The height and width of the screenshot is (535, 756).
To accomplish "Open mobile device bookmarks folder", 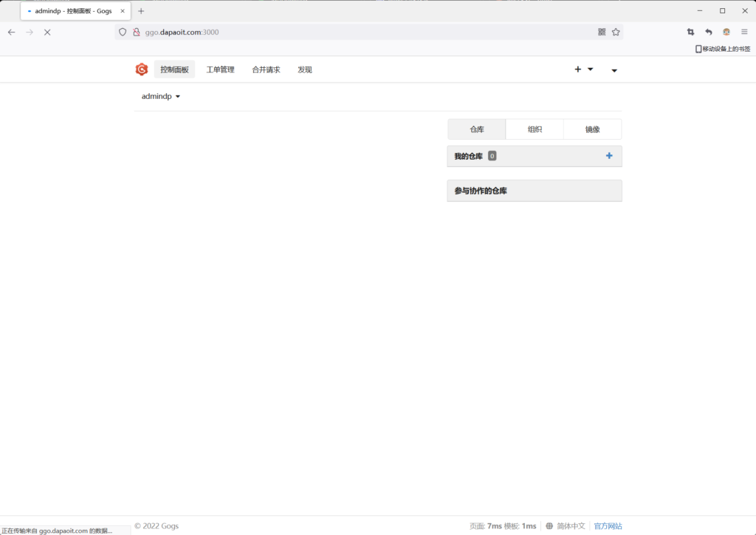I will [x=722, y=49].
